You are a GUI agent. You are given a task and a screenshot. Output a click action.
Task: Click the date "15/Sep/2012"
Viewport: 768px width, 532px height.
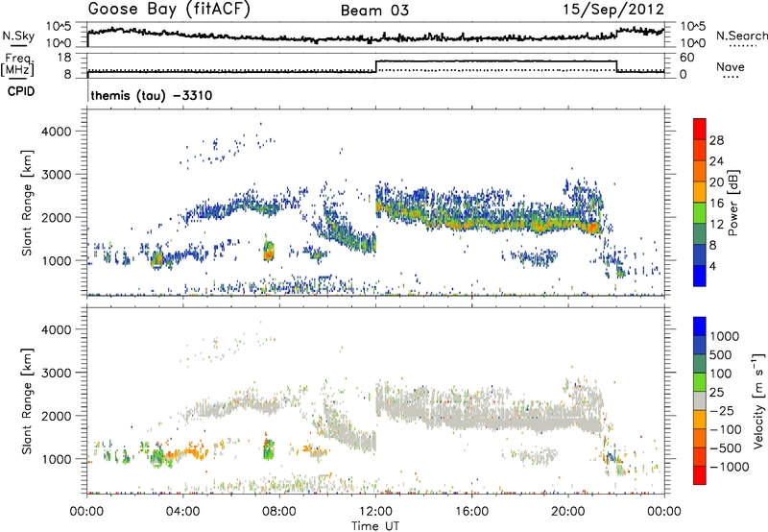613,10
